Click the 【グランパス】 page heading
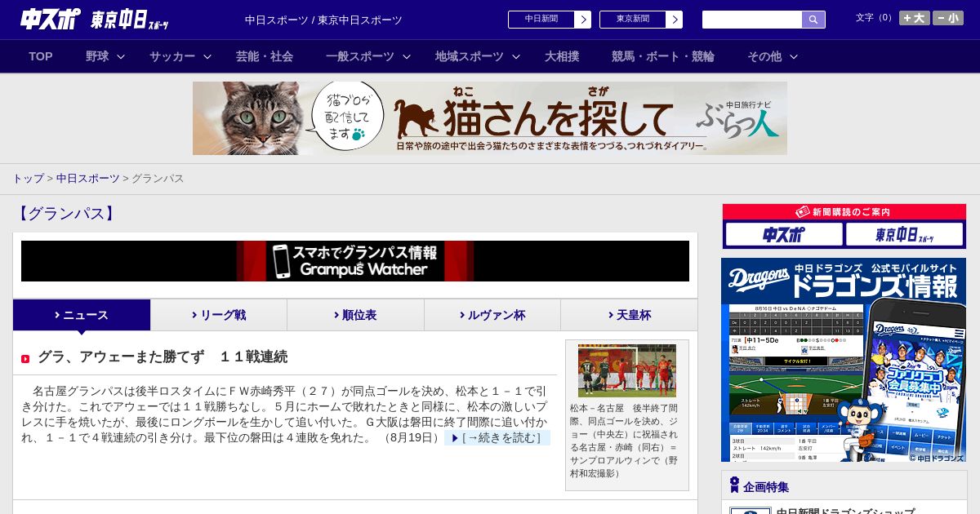Screen dimensions: 980x514 (65, 214)
